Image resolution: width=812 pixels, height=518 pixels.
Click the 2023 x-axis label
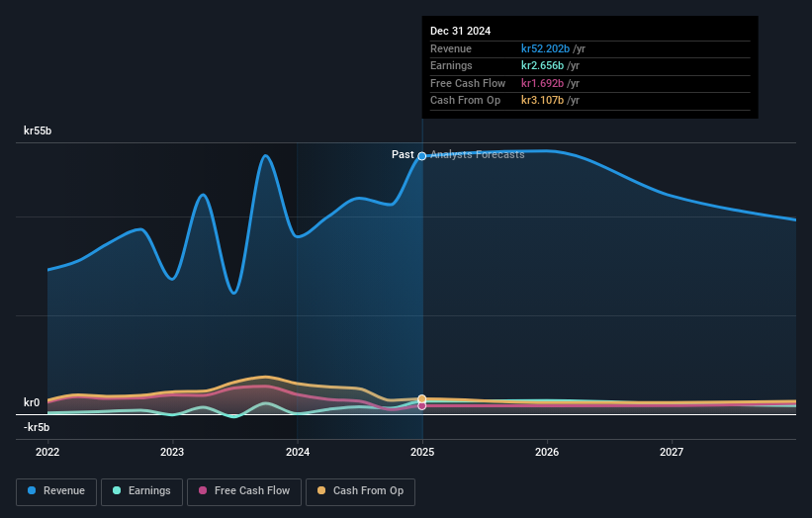172,453
